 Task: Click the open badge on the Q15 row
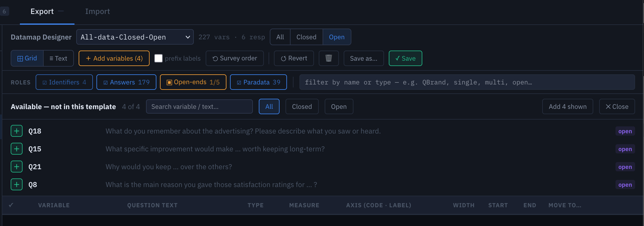(x=625, y=149)
